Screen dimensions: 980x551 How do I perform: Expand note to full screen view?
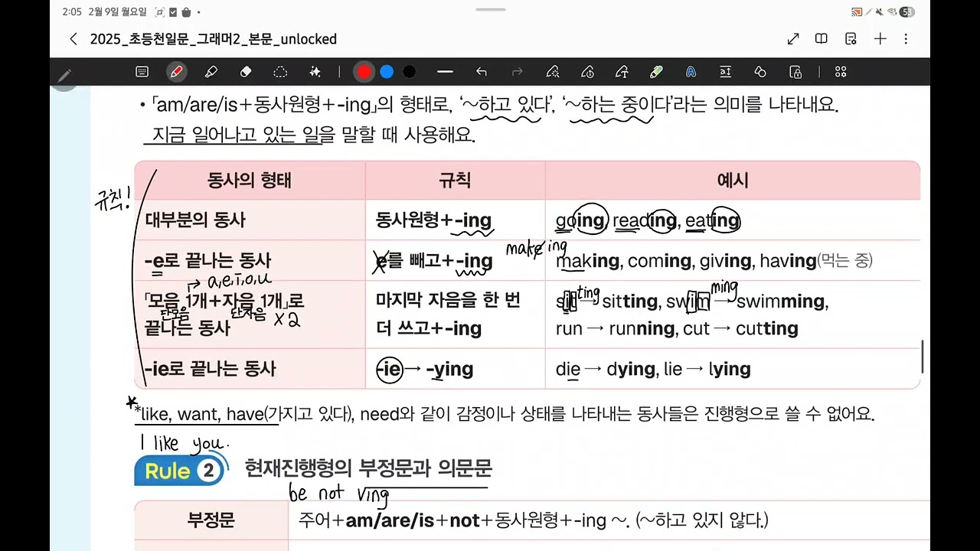click(793, 39)
